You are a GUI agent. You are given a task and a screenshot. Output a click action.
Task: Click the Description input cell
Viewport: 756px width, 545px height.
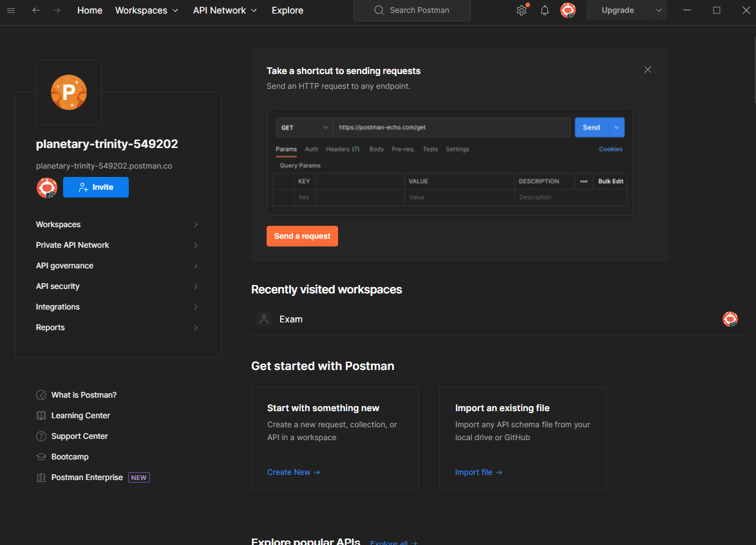571,198
